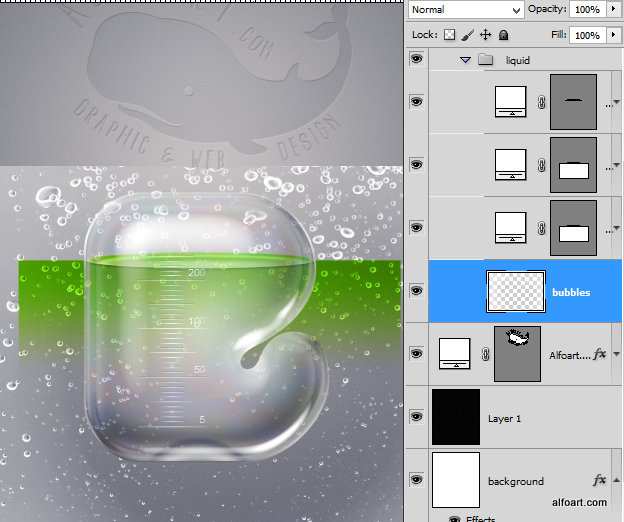The image size is (624, 522).
Task: Toggle visibility of Layer 1
Action: point(417,417)
